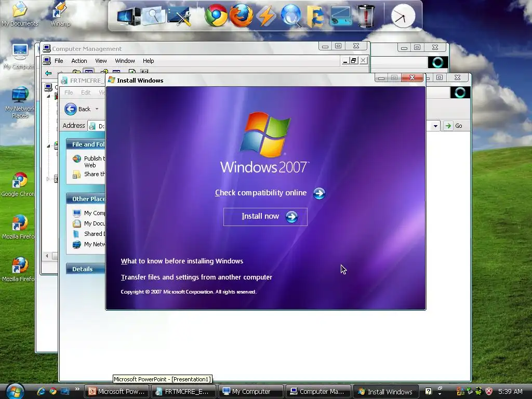Open the Winamp desktop shortcut
Screen dimensions: 532x399
[60, 14]
